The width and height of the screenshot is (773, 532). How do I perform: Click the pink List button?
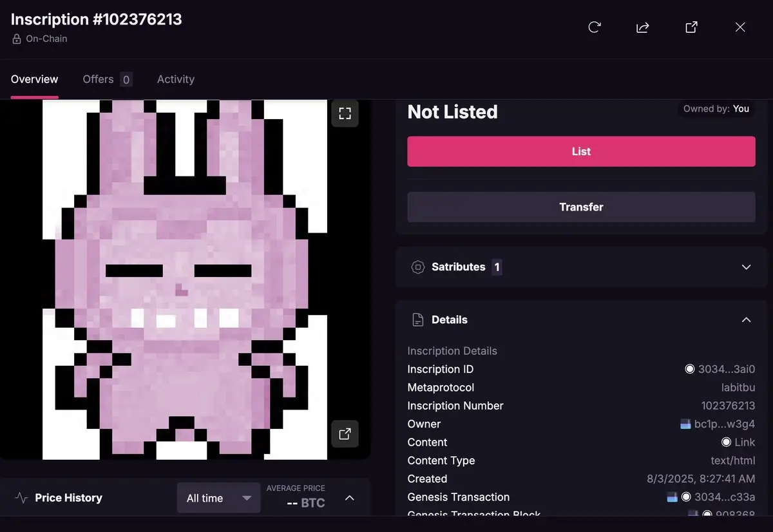tap(581, 151)
